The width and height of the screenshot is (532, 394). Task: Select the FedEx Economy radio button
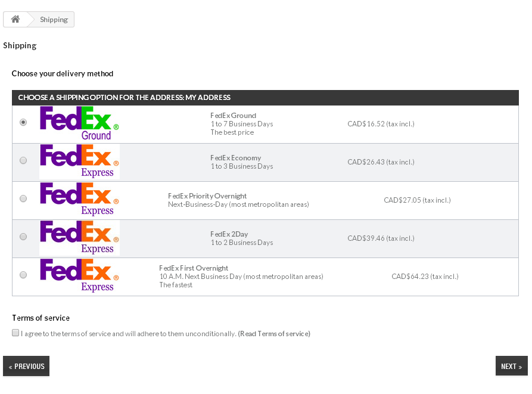pyautogui.click(x=23, y=160)
